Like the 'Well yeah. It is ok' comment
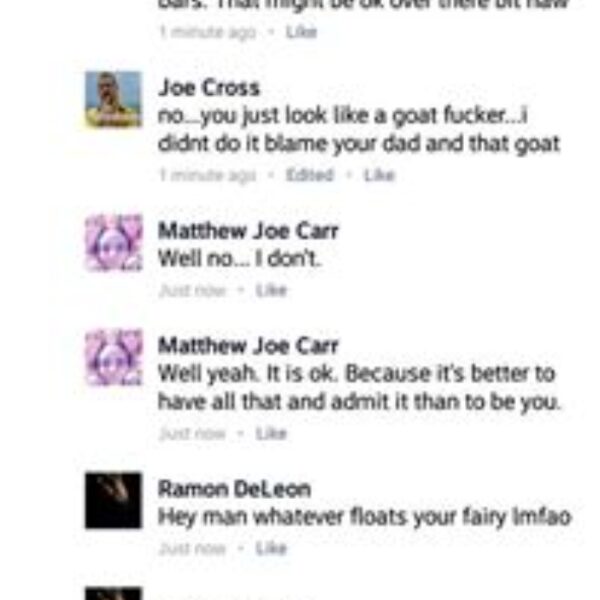 pyautogui.click(x=271, y=434)
